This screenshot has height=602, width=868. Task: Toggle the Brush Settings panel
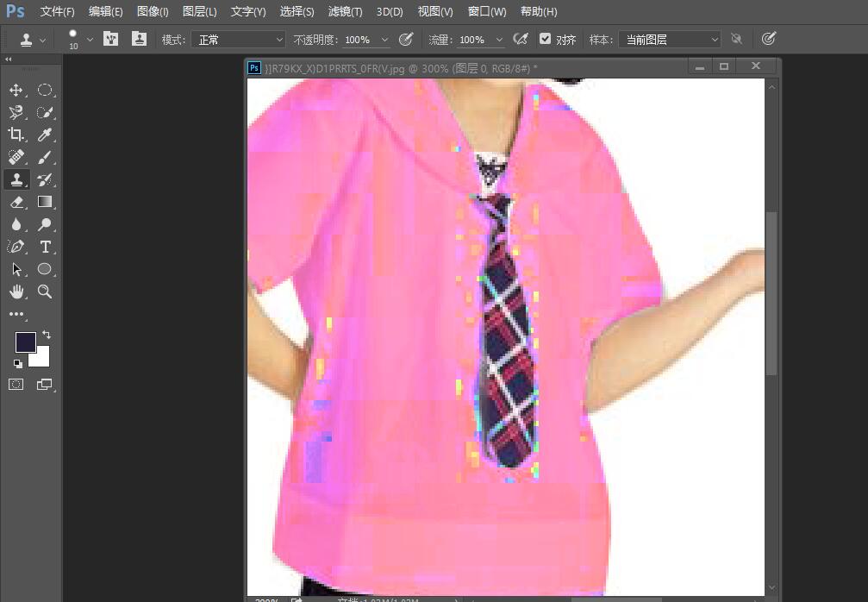point(110,39)
